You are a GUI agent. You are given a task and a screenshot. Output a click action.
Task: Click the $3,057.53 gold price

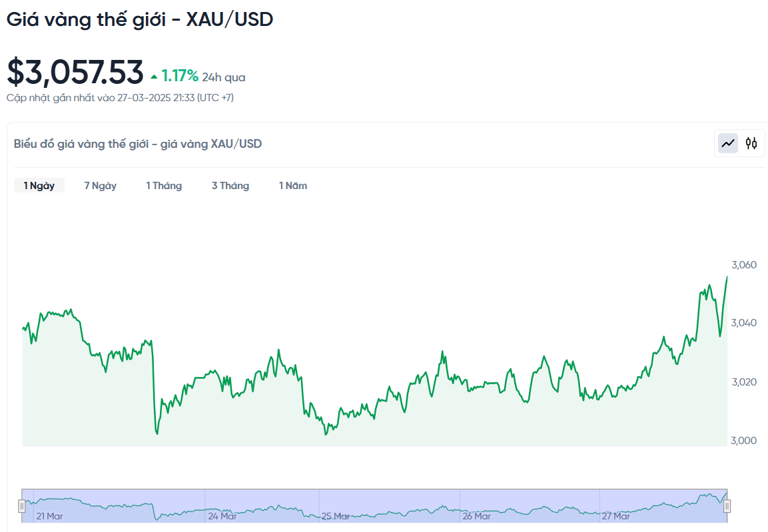coord(75,73)
